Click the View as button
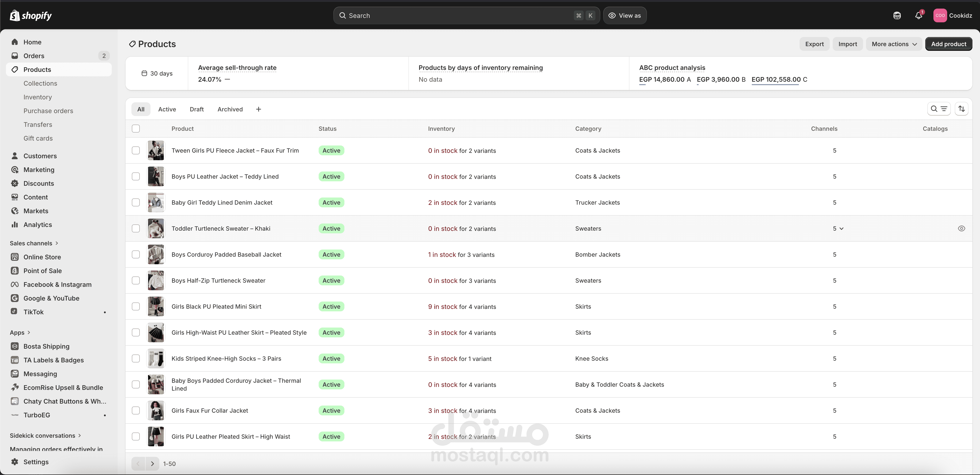980x475 pixels. pos(625,16)
